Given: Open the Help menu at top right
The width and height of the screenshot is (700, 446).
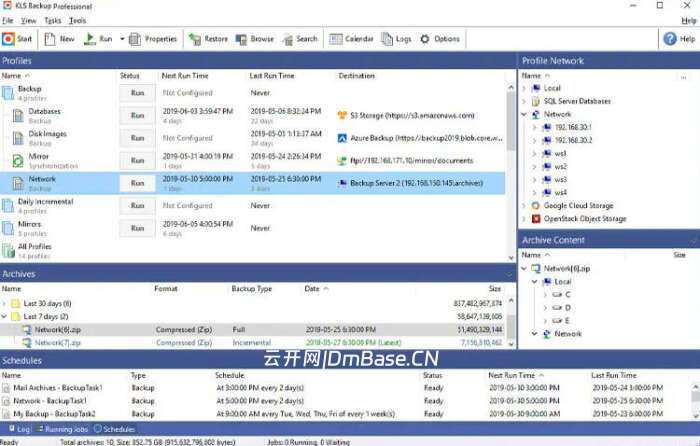Looking at the screenshot, I should [x=688, y=21].
